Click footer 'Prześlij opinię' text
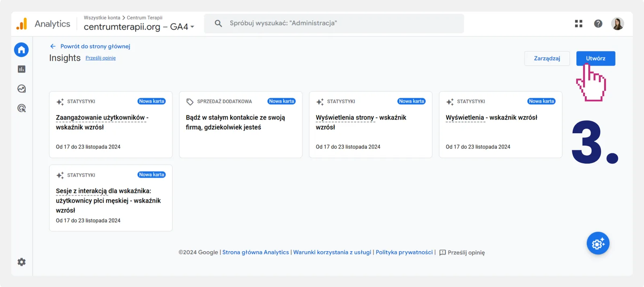 point(466,253)
